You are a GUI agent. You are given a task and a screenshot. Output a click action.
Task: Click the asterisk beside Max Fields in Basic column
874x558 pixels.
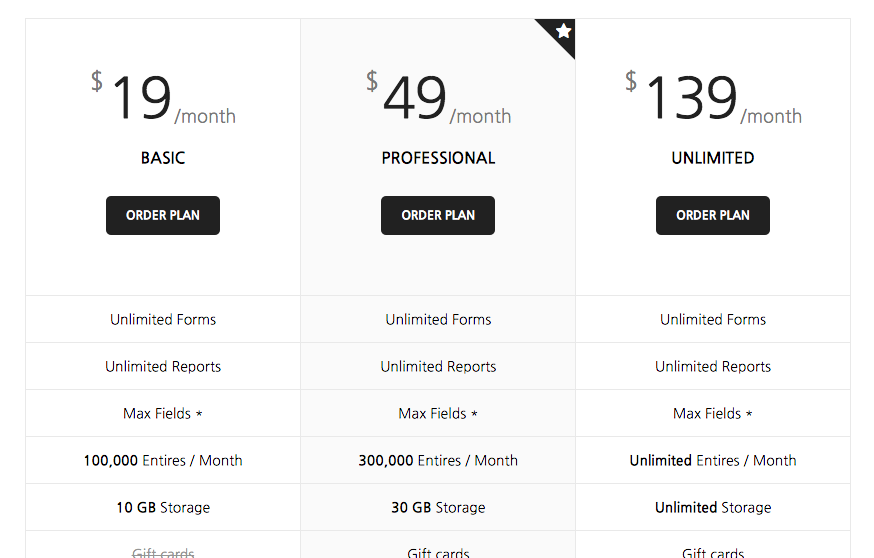pyautogui.click(x=199, y=413)
